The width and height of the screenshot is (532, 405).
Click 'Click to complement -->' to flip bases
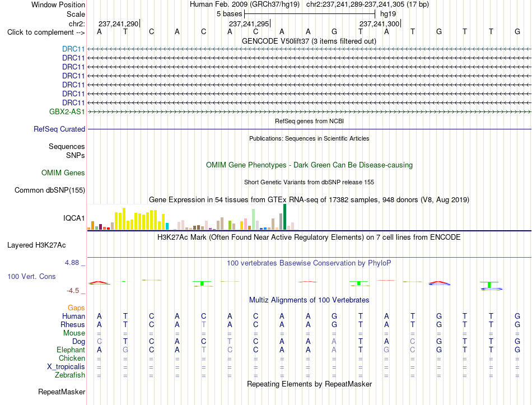pyautogui.click(x=46, y=32)
